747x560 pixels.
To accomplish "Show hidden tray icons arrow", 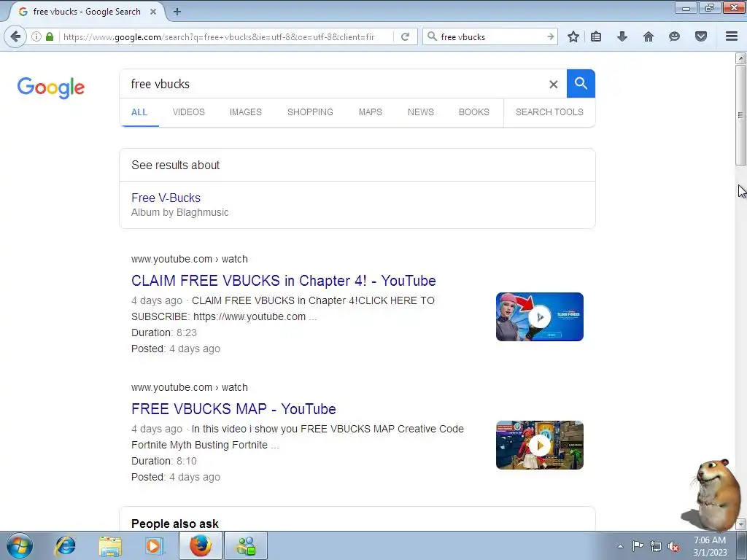I will pyautogui.click(x=620, y=546).
